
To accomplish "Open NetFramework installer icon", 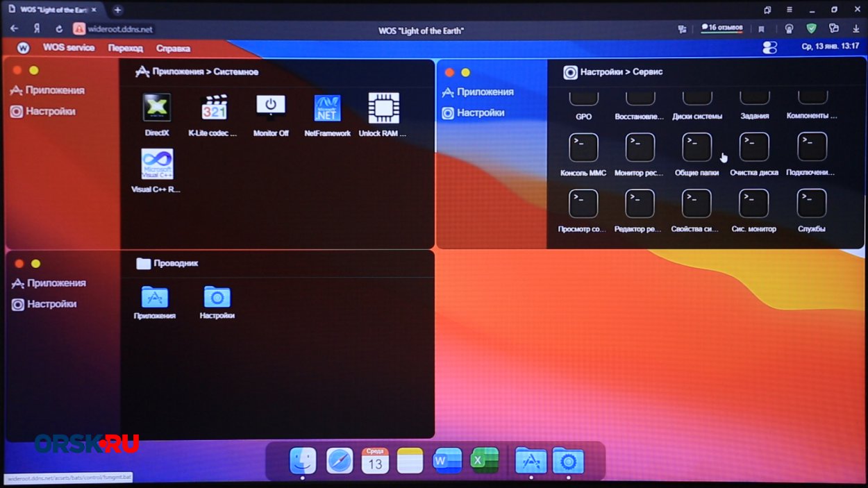I will click(x=327, y=108).
